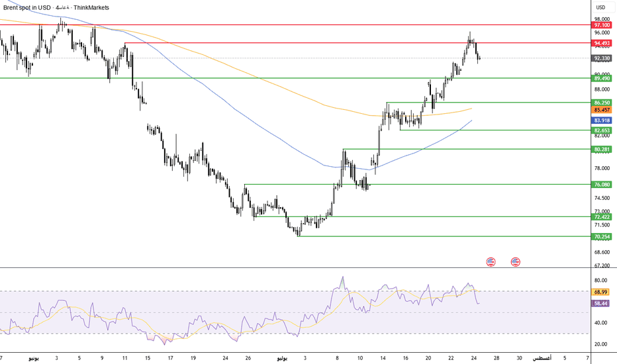Click the يونيو month label on time axis
The image size is (617, 364).
[x=34, y=358]
